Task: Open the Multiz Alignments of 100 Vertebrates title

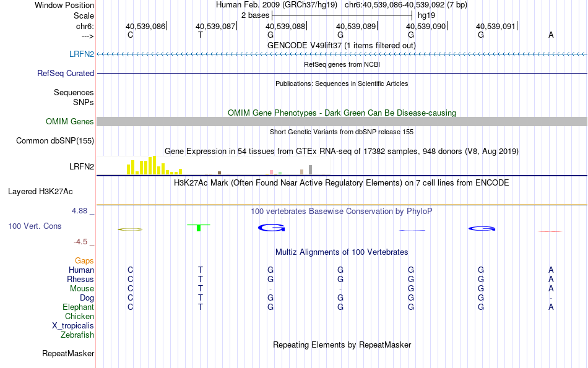Action: pos(342,252)
